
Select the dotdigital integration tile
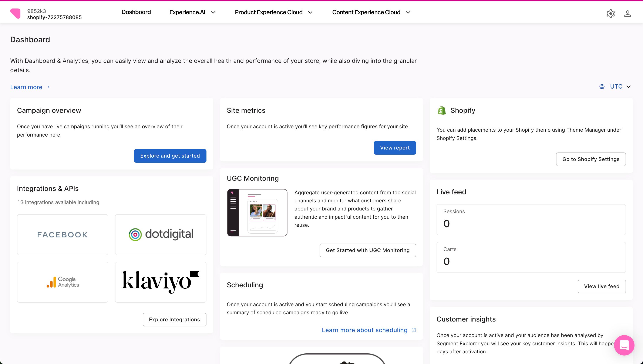[x=161, y=234]
